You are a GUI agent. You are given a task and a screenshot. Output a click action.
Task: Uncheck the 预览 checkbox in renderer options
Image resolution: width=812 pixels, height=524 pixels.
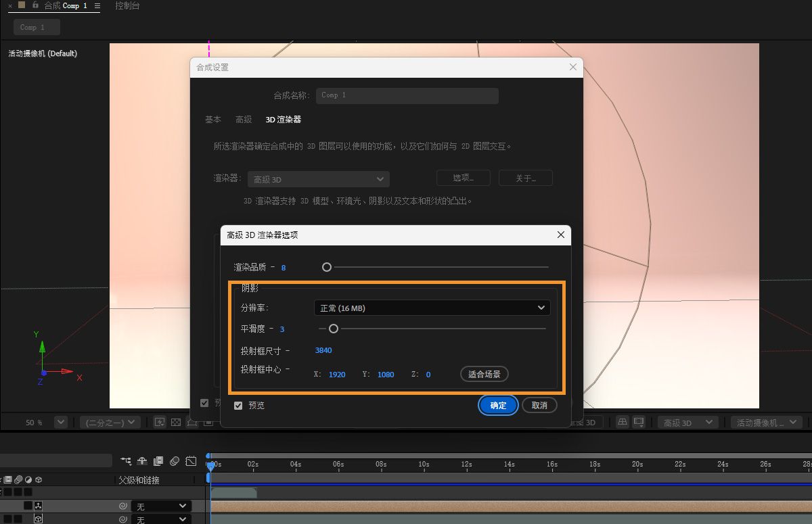(238, 405)
